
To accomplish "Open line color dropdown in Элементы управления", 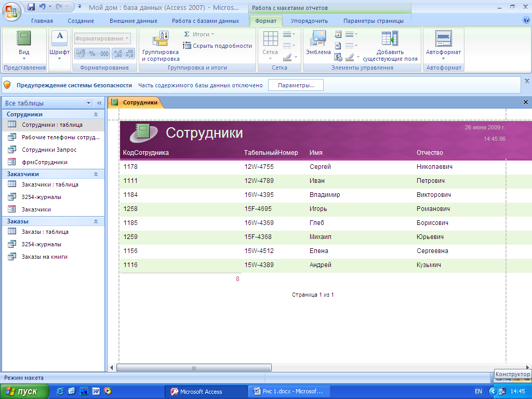I will 353,57.
